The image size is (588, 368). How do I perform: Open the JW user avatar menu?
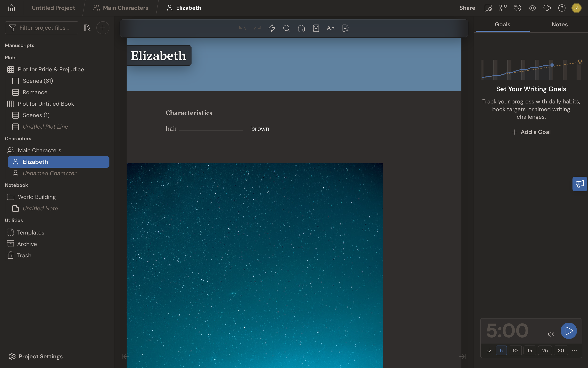coord(576,8)
